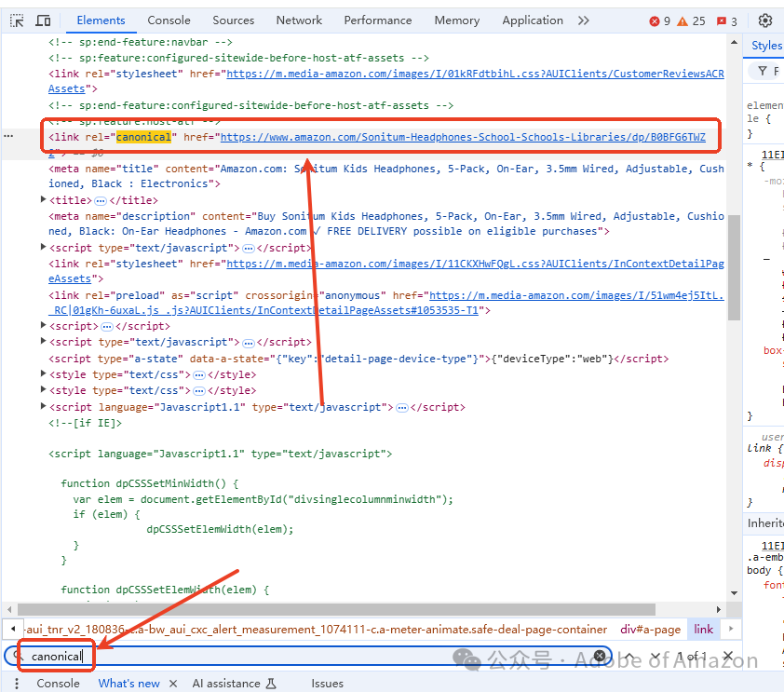
Task: Open the Application tab
Action: coord(533,20)
